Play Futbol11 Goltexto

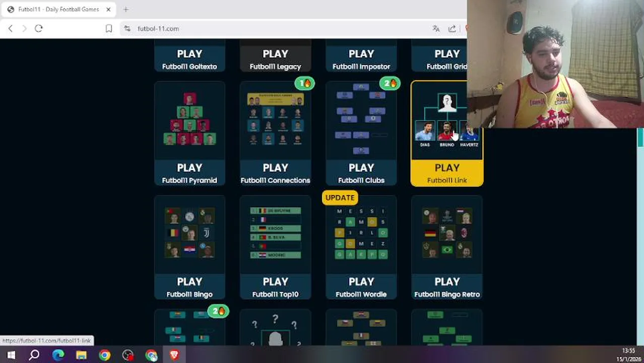[189, 58]
